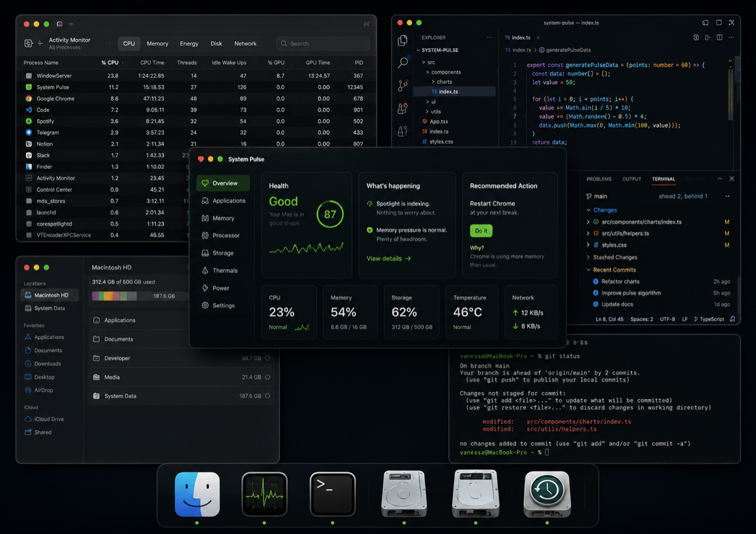Open the Refactor charts commit

[621, 281]
